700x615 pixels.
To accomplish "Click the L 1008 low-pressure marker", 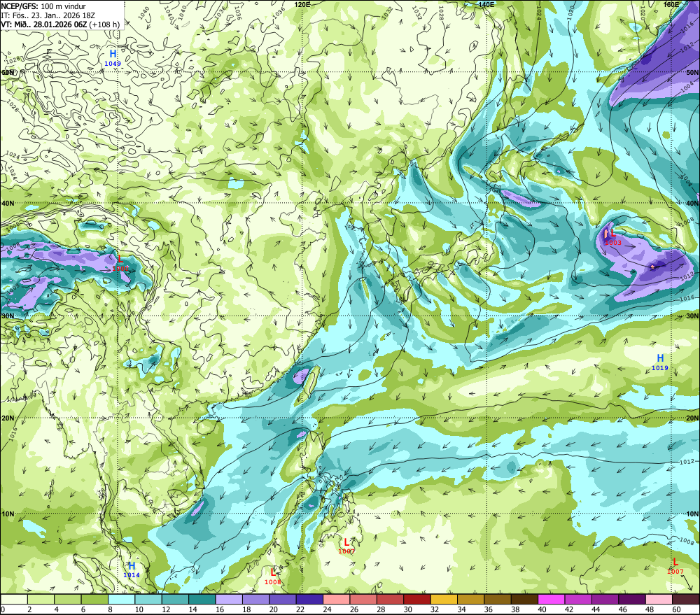I will 273,577.
